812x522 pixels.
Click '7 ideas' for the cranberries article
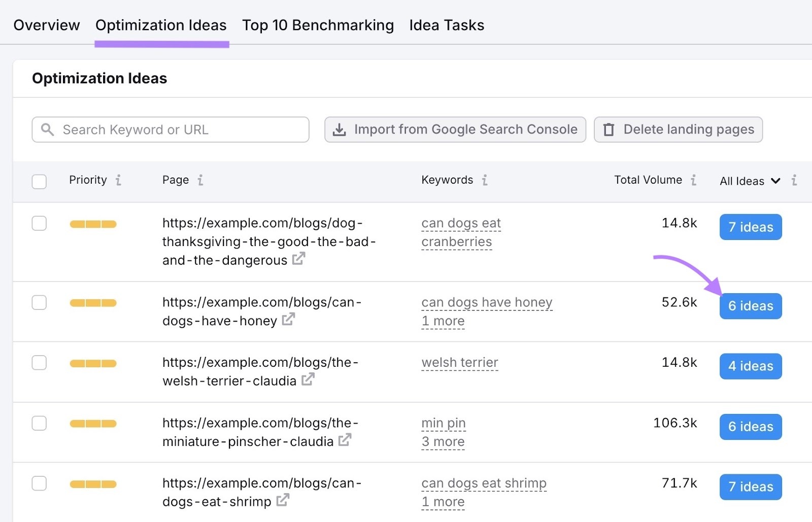[x=750, y=227]
